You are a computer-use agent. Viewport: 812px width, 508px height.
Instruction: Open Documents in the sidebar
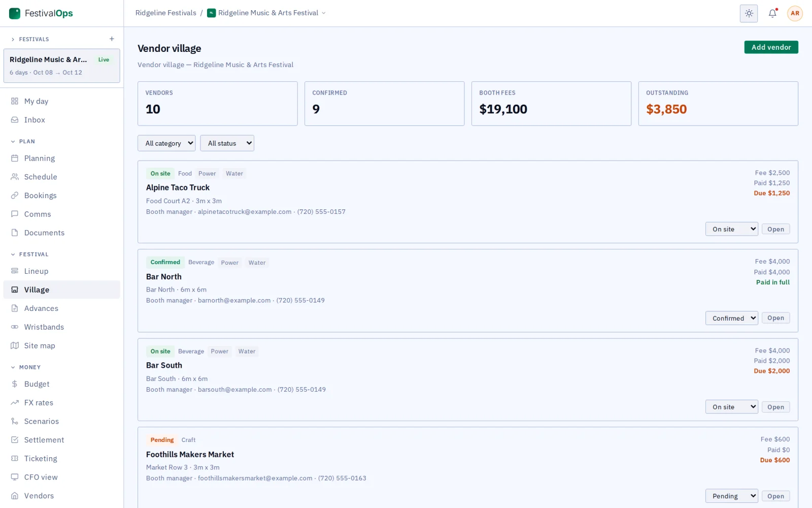pyautogui.click(x=62, y=233)
